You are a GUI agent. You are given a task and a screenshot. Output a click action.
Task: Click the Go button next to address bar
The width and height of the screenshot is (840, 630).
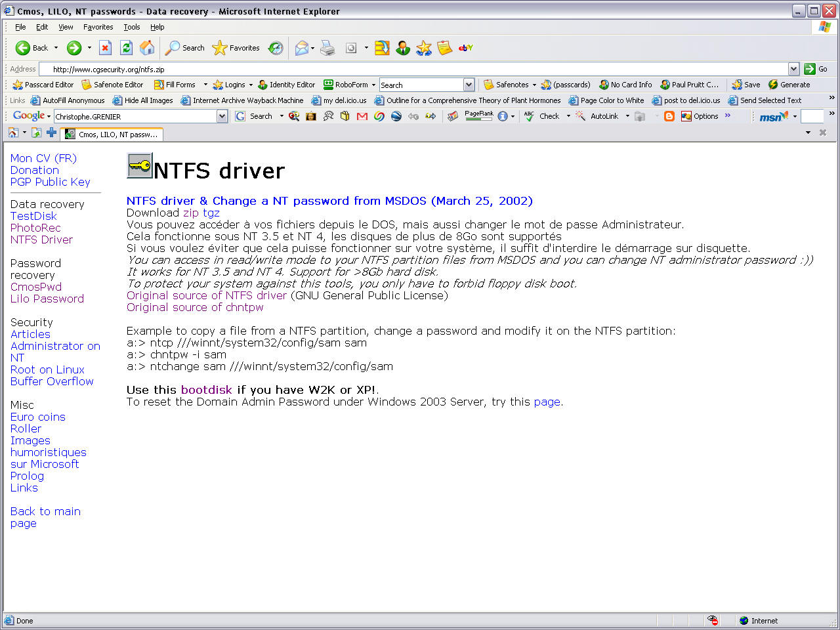pos(816,69)
